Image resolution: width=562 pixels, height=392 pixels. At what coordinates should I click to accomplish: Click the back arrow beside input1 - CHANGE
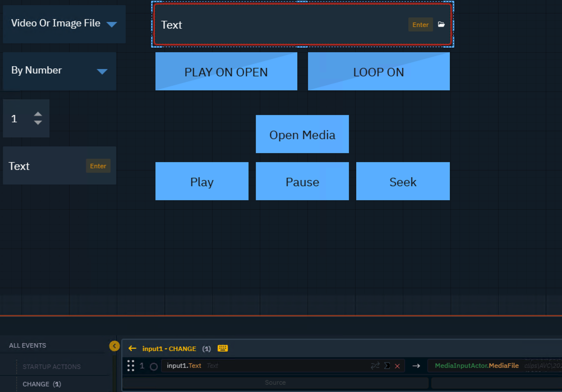pos(132,348)
